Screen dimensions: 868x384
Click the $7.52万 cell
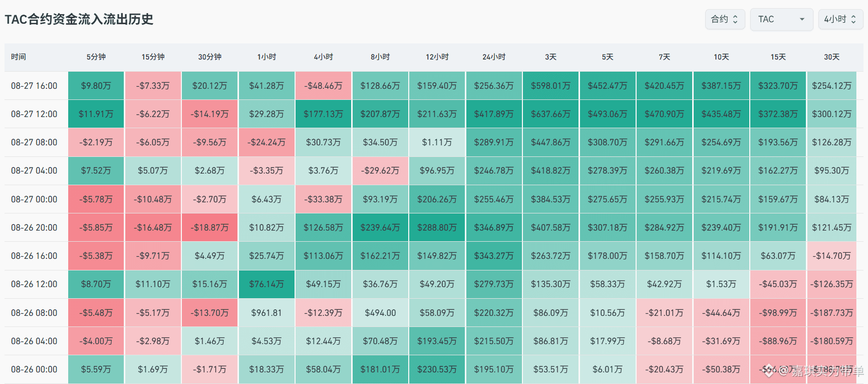(x=96, y=171)
